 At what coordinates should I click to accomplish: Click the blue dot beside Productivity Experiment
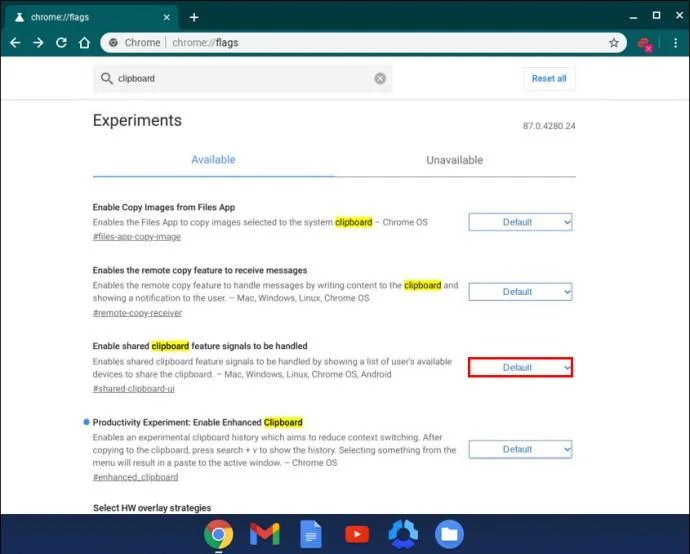point(86,422)
